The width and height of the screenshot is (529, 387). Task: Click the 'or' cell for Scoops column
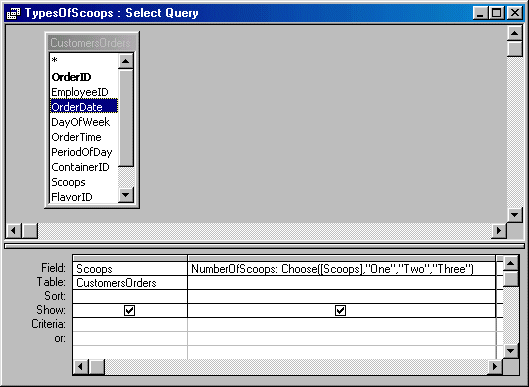(130, 338)
